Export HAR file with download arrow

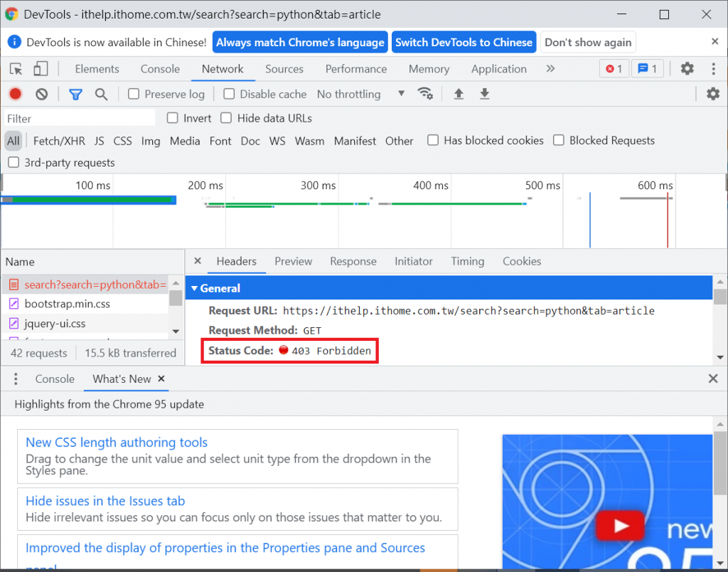pos(484,94)
